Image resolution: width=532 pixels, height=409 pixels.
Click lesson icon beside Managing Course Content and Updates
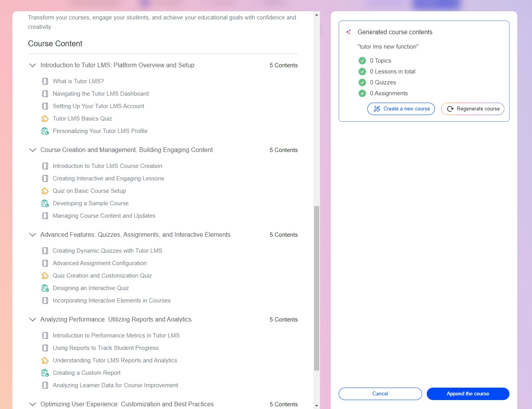[45, 216]
